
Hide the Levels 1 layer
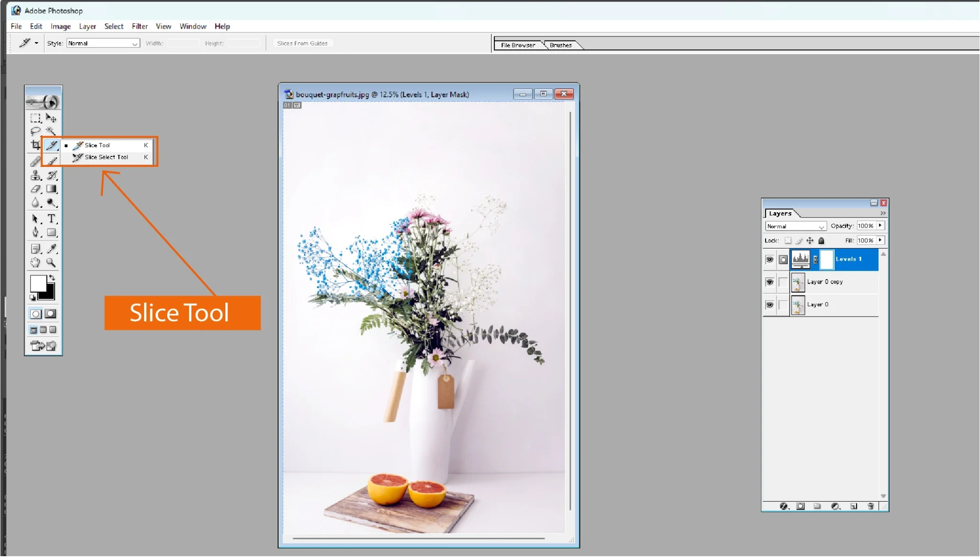(x=769, y=260)
